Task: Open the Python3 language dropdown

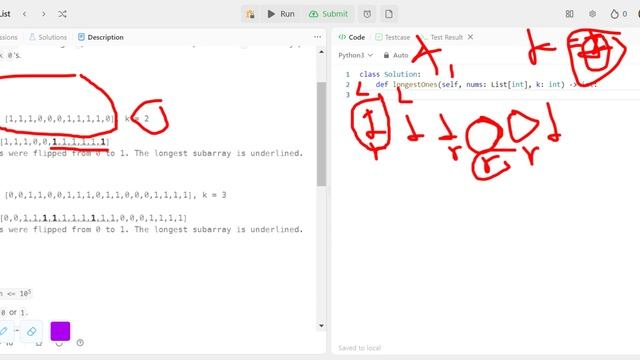Action: (x=356, y=55)
